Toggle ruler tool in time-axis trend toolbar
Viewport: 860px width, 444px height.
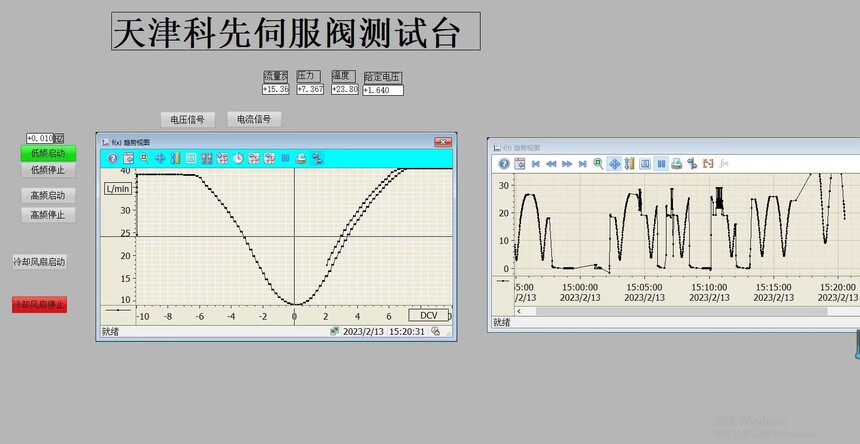[x=630, y=163]
